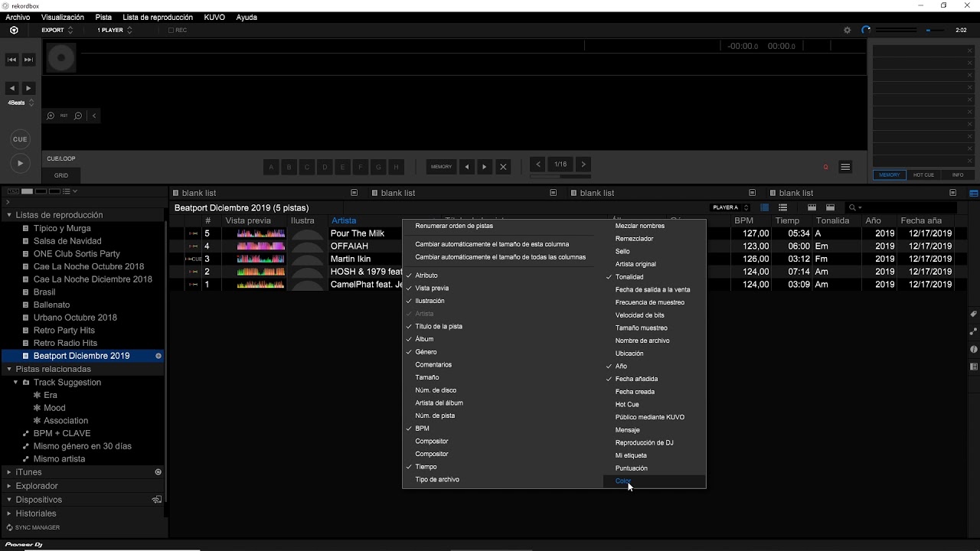Collapse the Dispositivos section
This screenshot has width=980, height=551.
[9, 500]
